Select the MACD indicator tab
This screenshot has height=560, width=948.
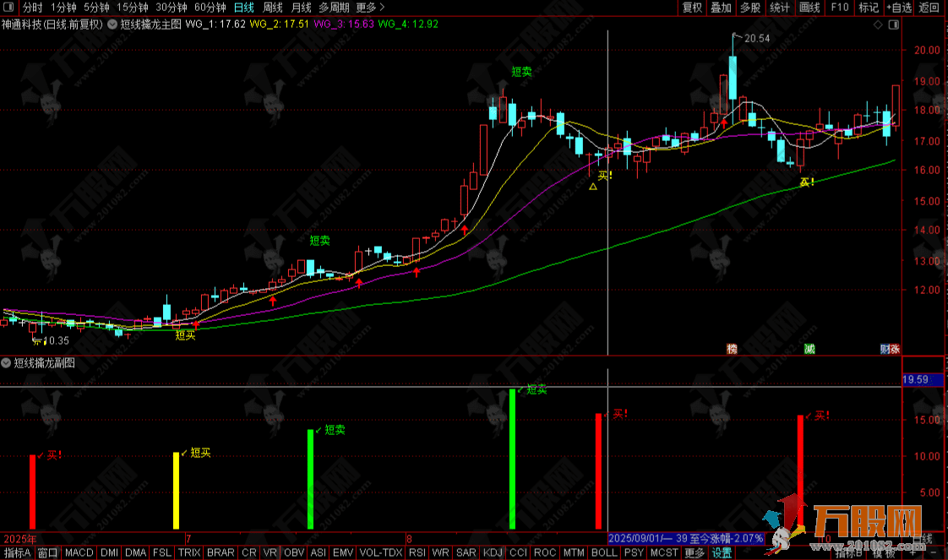pos(79,553)
